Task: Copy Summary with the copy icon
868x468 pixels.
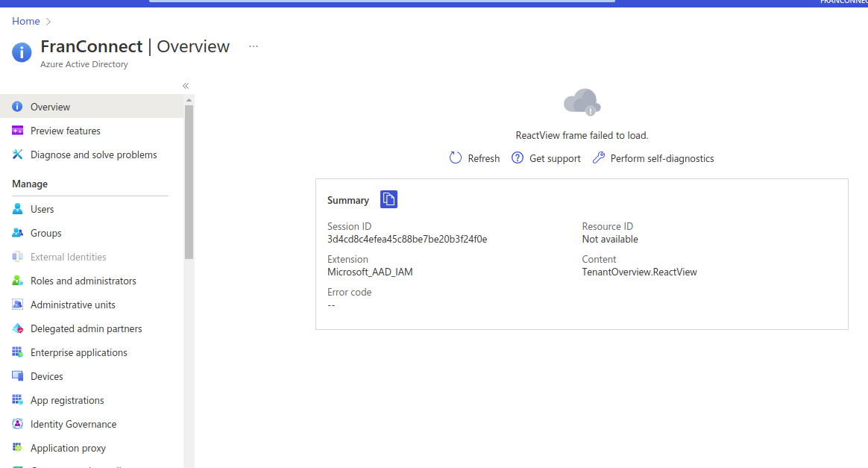Action: click(x=389, y=199)
